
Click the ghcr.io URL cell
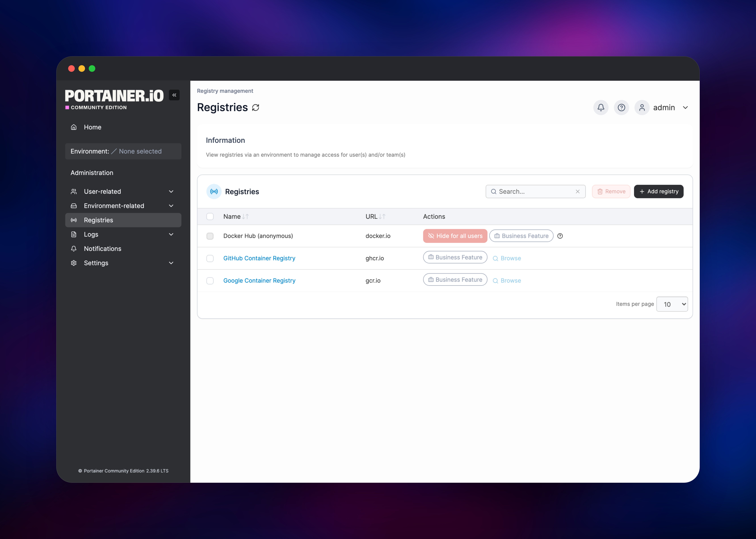(375, 258)
